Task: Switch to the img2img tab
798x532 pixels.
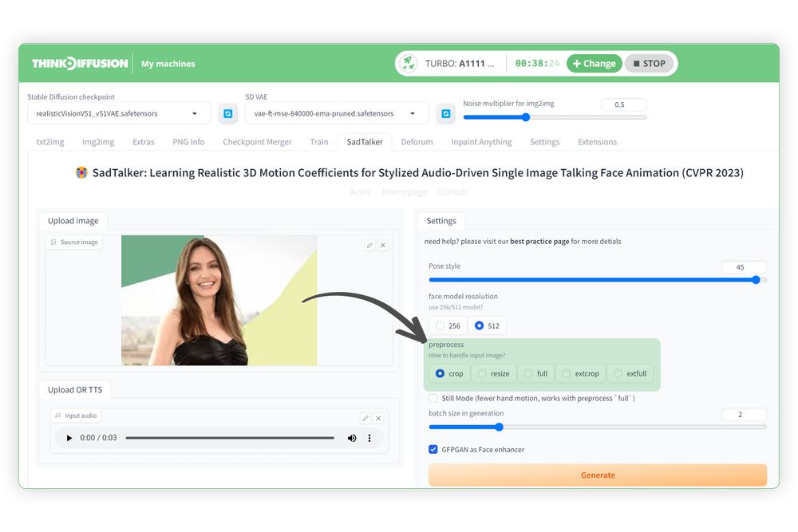Action: 98,142
